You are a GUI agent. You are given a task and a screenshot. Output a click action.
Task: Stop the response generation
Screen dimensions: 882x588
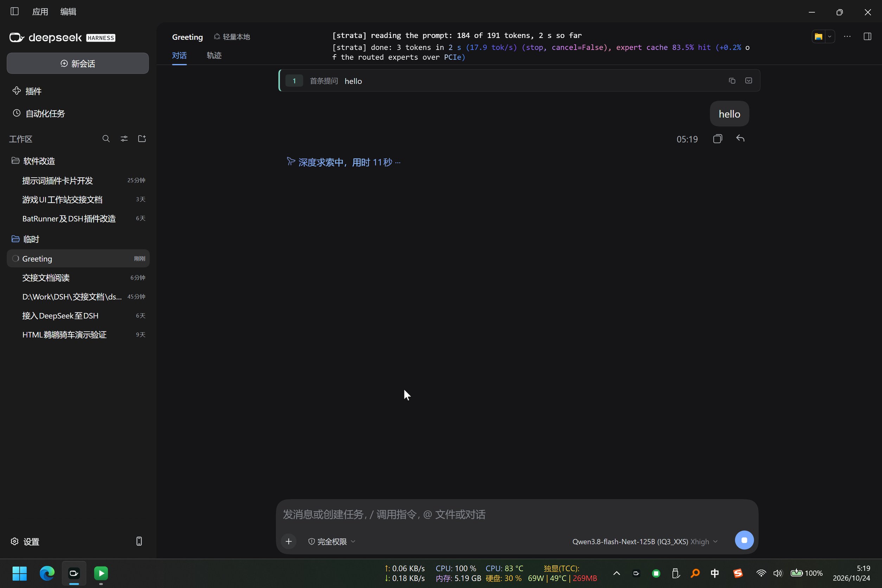click(744, 540)
